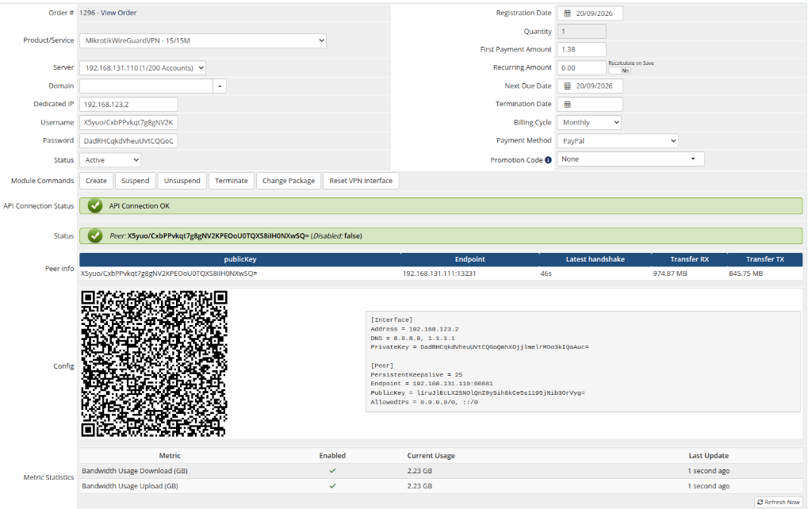Click the WireGuard config QR code
The image size is (812, 509).
coord(154,363)
